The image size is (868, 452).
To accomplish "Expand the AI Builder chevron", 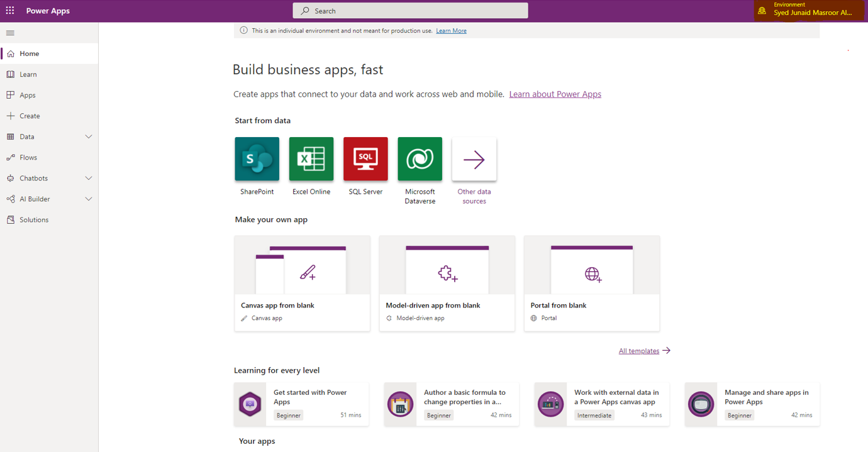I will 89,199.
